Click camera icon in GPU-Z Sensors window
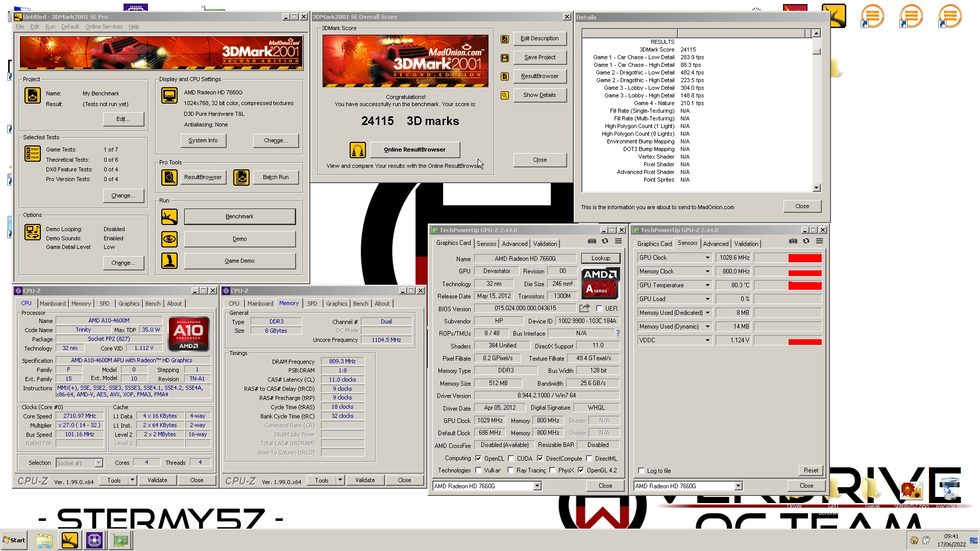The image size is (980, 551). (793, 241)
